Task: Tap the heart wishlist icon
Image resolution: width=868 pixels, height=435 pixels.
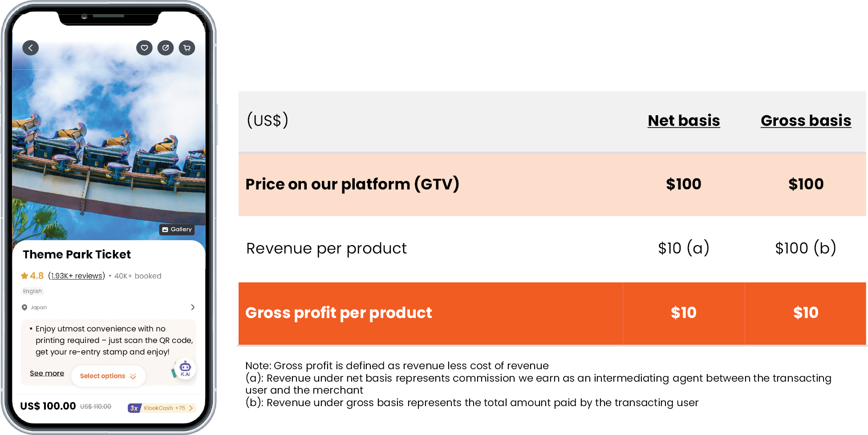Action: click(x=144, y=48)
